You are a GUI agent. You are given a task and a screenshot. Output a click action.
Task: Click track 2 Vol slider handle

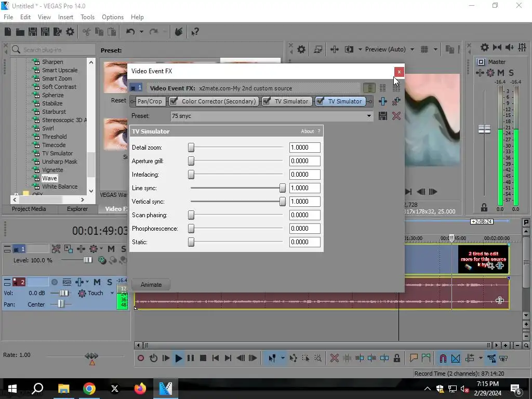click(x=63, y=293)
